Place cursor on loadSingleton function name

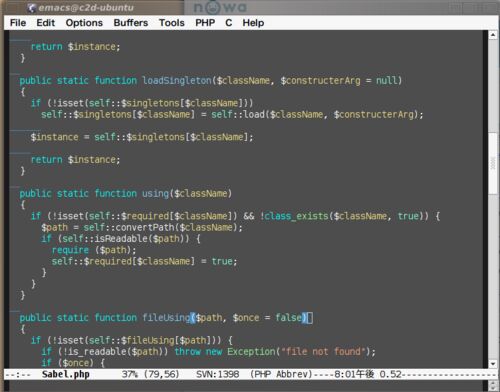[177, 81]
